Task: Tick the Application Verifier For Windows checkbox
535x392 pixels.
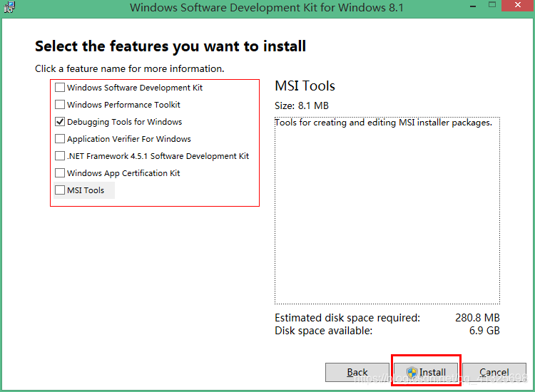Action: click(x=60, y=139)
